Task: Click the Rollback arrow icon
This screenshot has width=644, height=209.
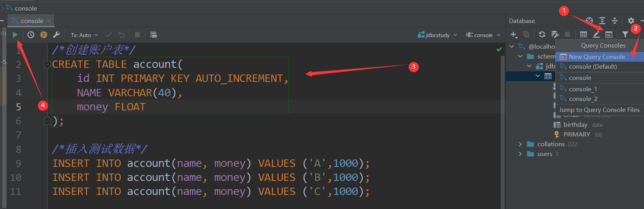Action: [x=121, y=35]
